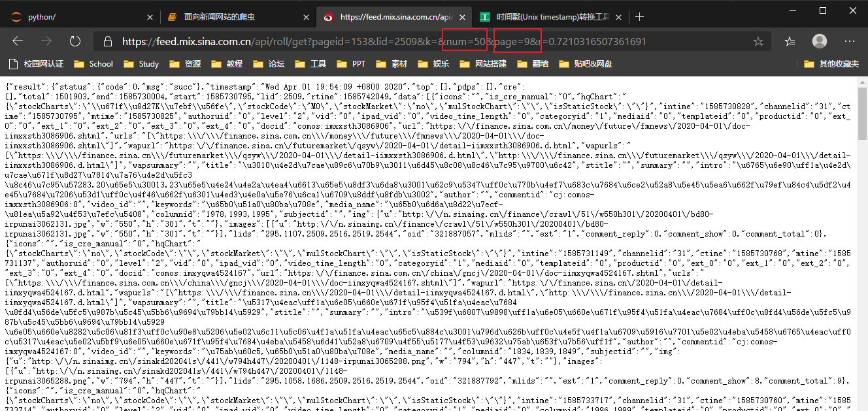Open the 娱乐 bookmark folder
Viewport: 868px width, 411px height.
(434, 64)
